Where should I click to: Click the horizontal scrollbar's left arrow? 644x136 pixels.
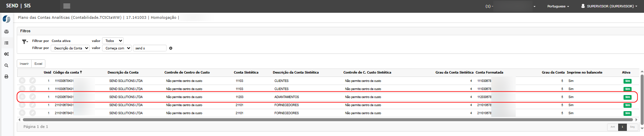pos(19,120)
